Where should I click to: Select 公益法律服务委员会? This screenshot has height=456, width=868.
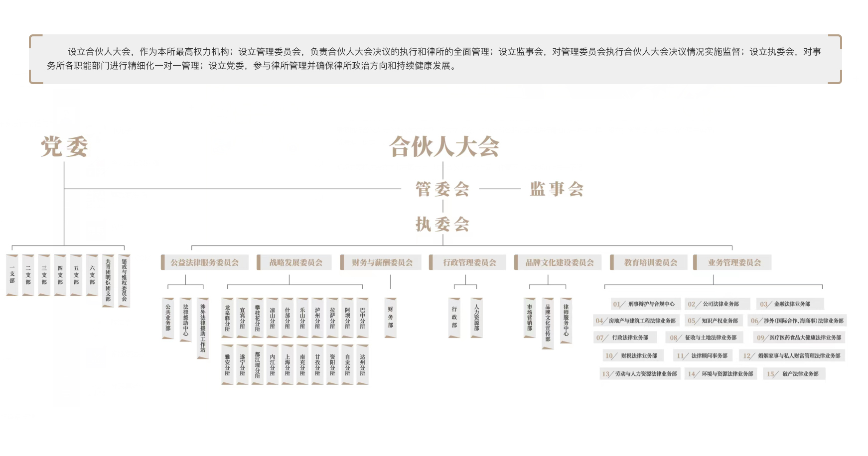pos(205,262)
